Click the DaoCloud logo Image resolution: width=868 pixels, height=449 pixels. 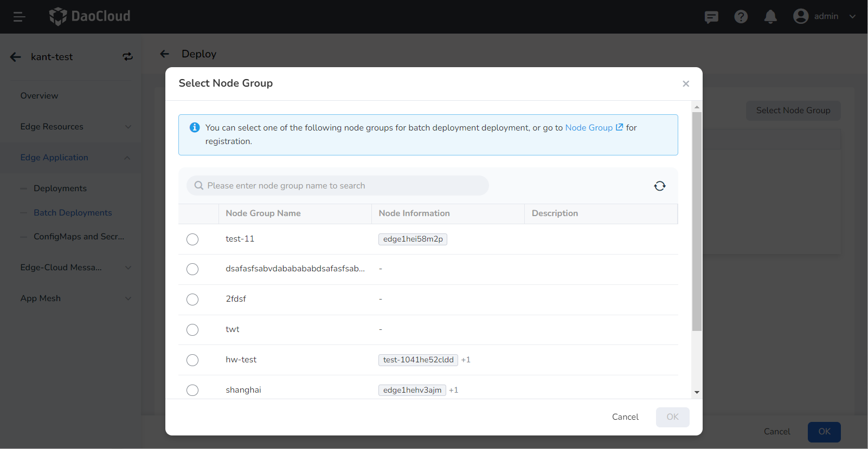(90, 16)
